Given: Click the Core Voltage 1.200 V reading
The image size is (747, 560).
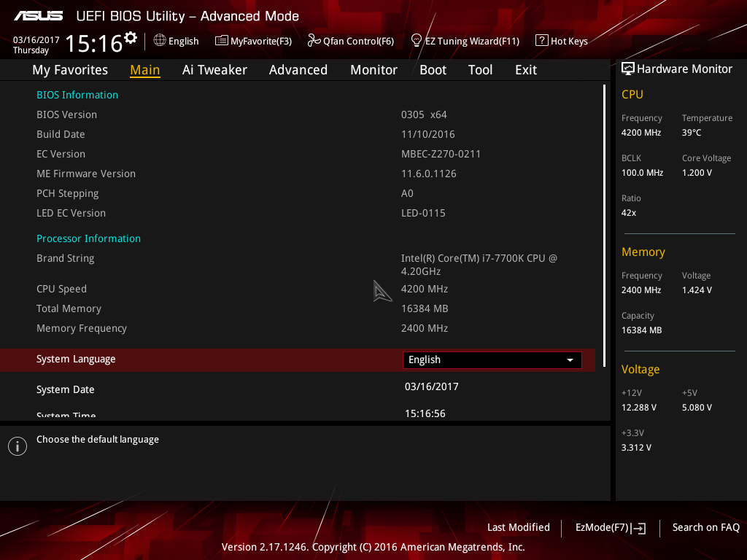Looking at the screenshot, I should pos(697,173).
